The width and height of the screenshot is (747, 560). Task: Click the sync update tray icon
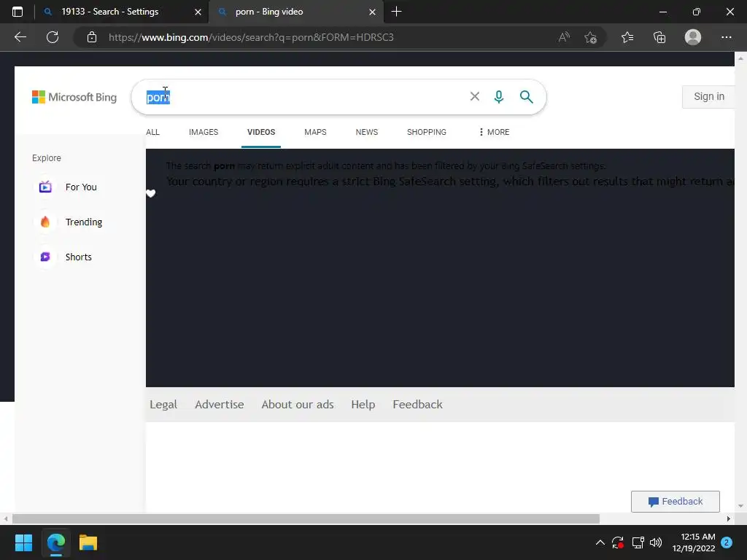[x=617, y=542]
